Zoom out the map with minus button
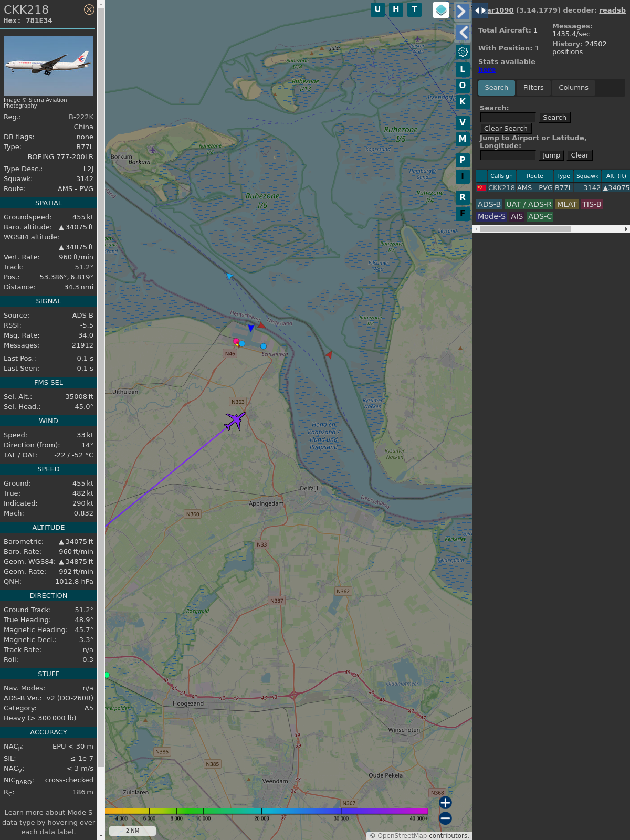 coord(445,818)
